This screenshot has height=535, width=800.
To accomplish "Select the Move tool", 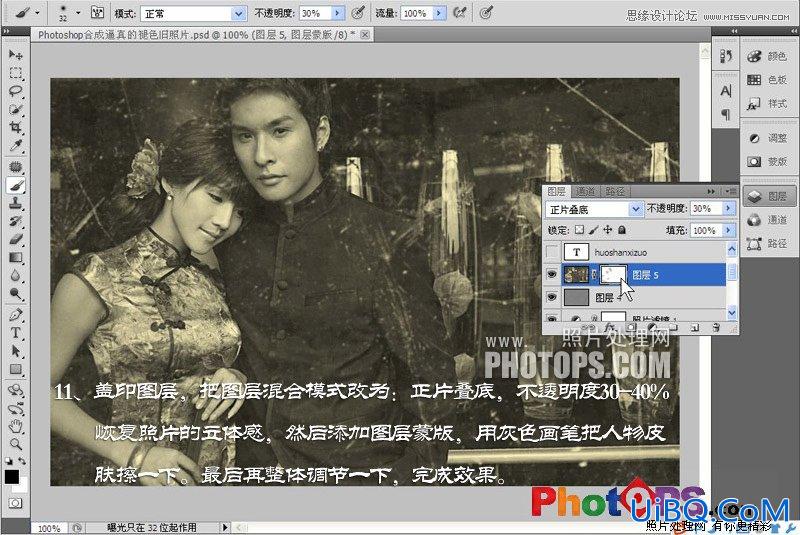I will pyautogui.click(x=16, y=54).
